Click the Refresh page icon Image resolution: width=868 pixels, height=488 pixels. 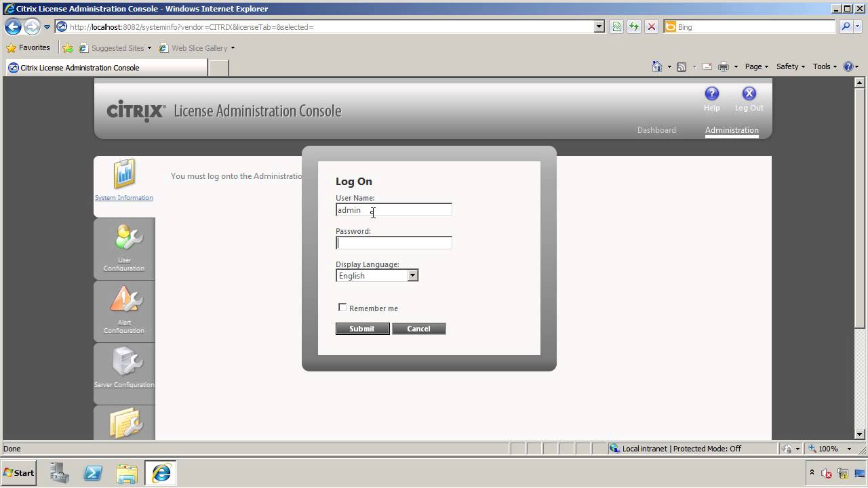tap(633, 27)
